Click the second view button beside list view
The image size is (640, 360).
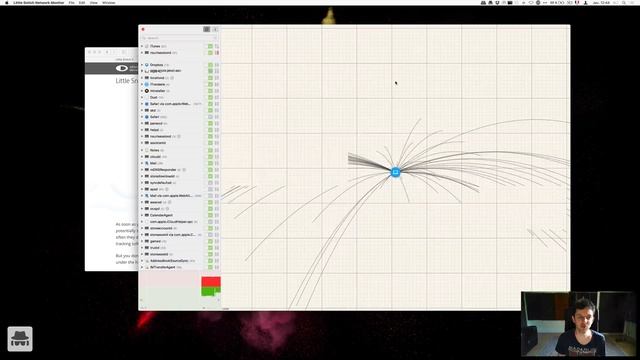(215, 29)
